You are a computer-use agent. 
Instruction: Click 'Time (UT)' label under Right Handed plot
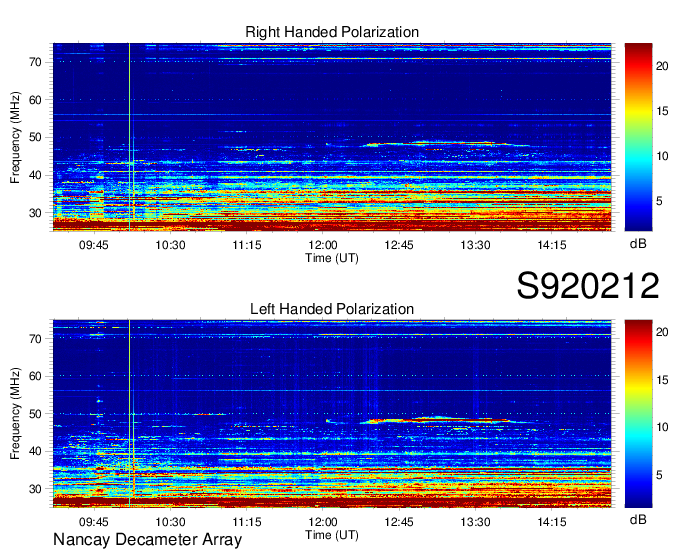(x=332, y=258)
